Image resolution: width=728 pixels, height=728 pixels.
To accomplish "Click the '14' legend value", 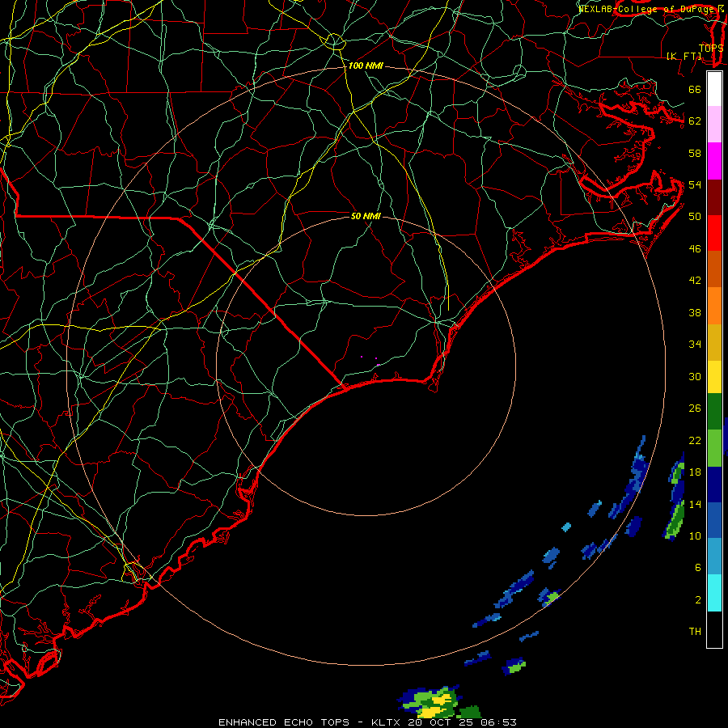I will [x=695, y=504].
